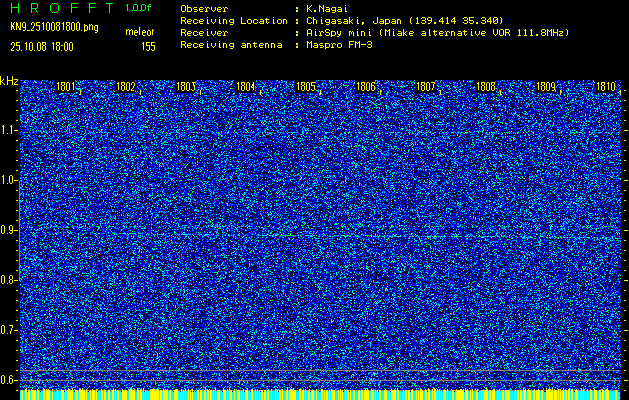The height and width of the screenshot is (400, 629).
Task: Select the 25.10.08 18:00 timestamp
Action: (x=47, y=46)
